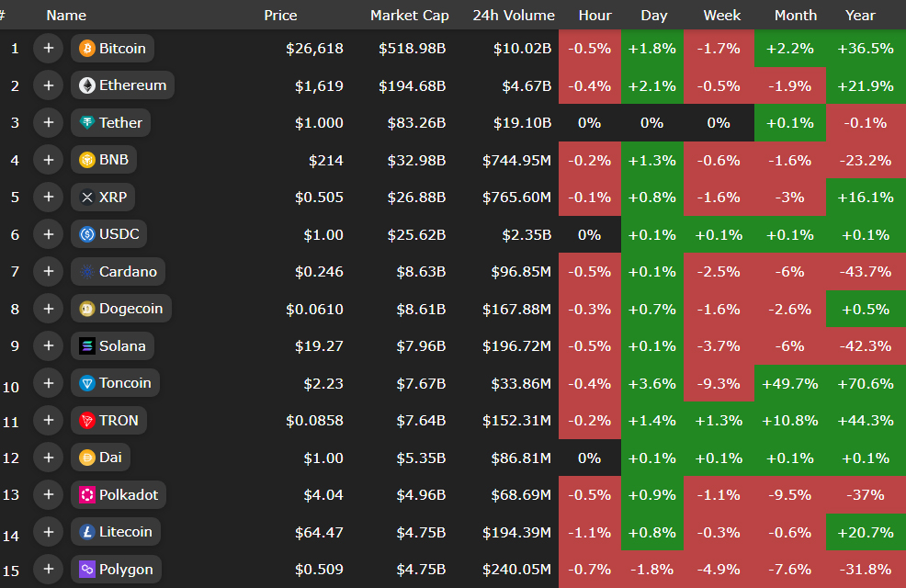
Task: Sort by Market Cap column header
Action: [x=409, y=16]
